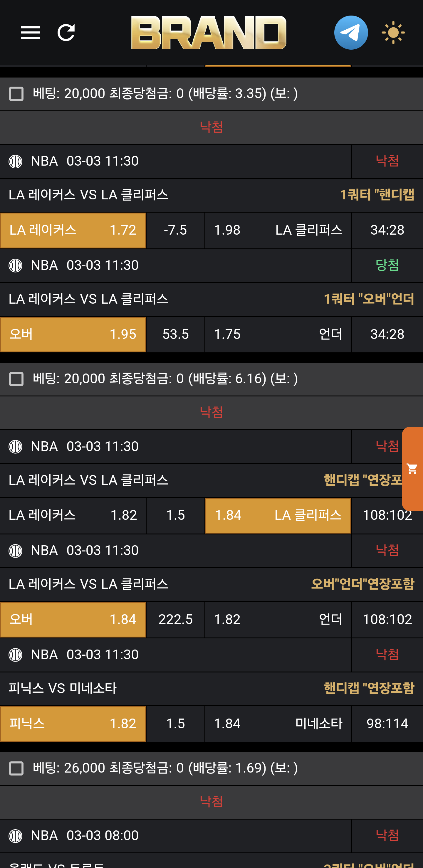Select 오버 1.84 with line 222.5
423x868 pixels.
pyautogui.click(x=73, y=620)
